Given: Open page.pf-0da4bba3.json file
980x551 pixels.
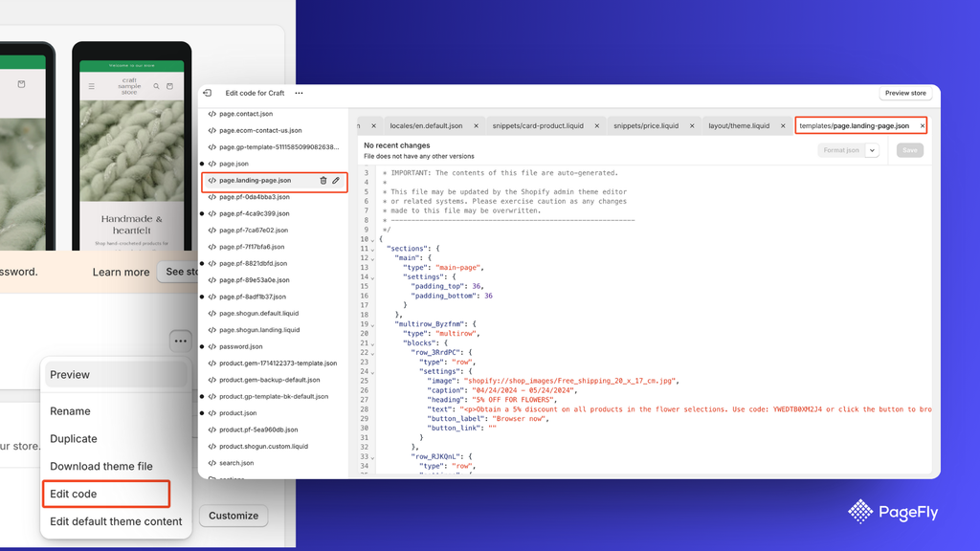Looking at the screenshot, I should pyautogui.click(x=254, y=197).
